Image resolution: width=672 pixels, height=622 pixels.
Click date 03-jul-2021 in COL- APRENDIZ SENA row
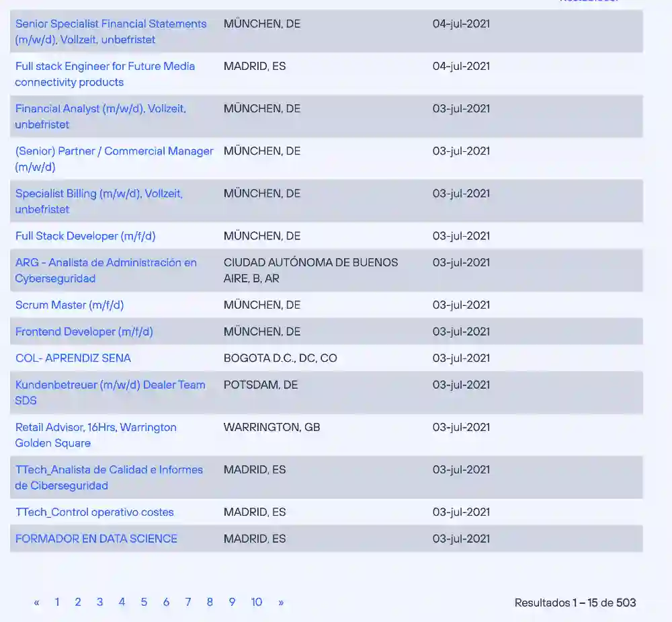tap(461, 358)
